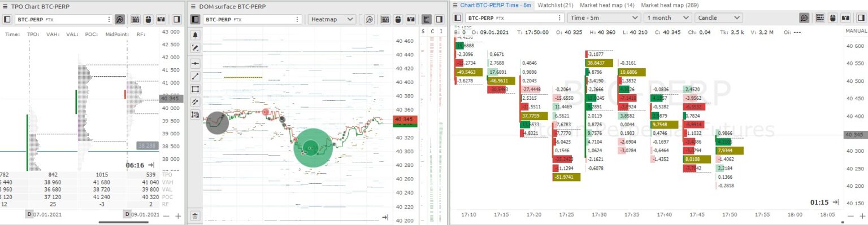Viewport: 868px width, 225px height.
Task: Open symbol options dots in TPO Chart
Action: [x=108, y=19]
